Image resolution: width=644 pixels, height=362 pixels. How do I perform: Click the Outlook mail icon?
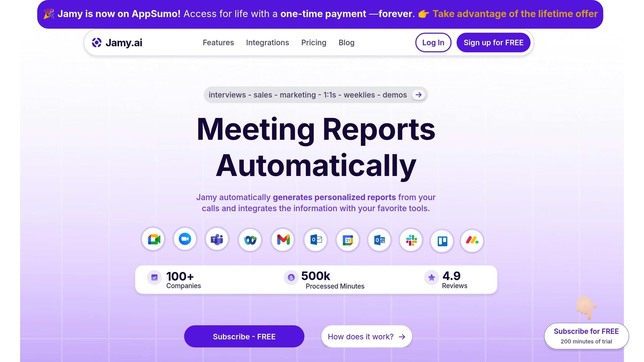coord(316,240)
